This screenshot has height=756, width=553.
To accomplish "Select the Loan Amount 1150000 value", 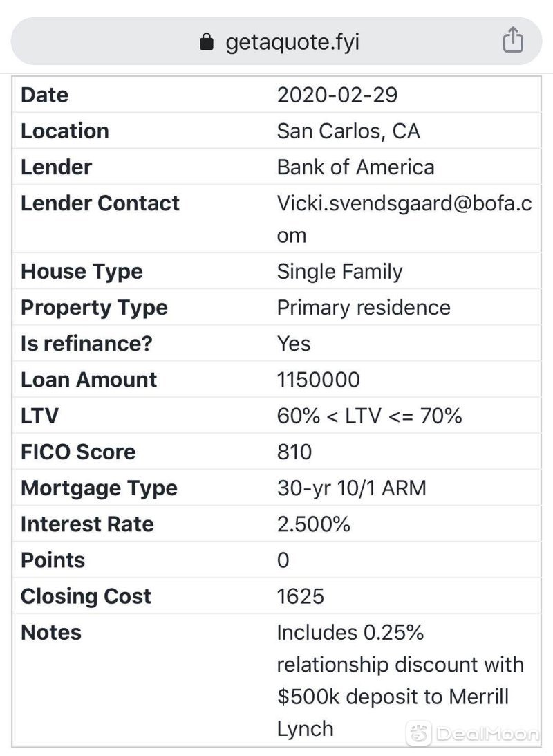I will coord(319,380).
